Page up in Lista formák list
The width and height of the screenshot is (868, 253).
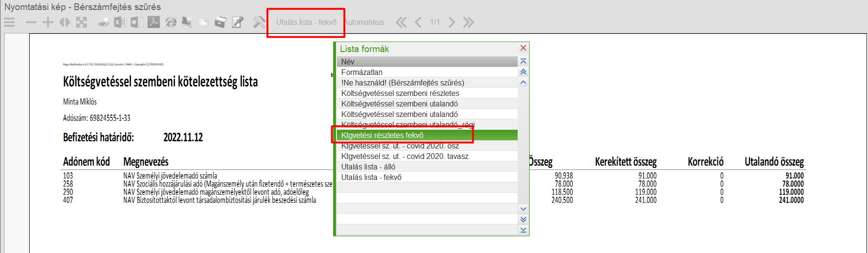click(523, 72)
